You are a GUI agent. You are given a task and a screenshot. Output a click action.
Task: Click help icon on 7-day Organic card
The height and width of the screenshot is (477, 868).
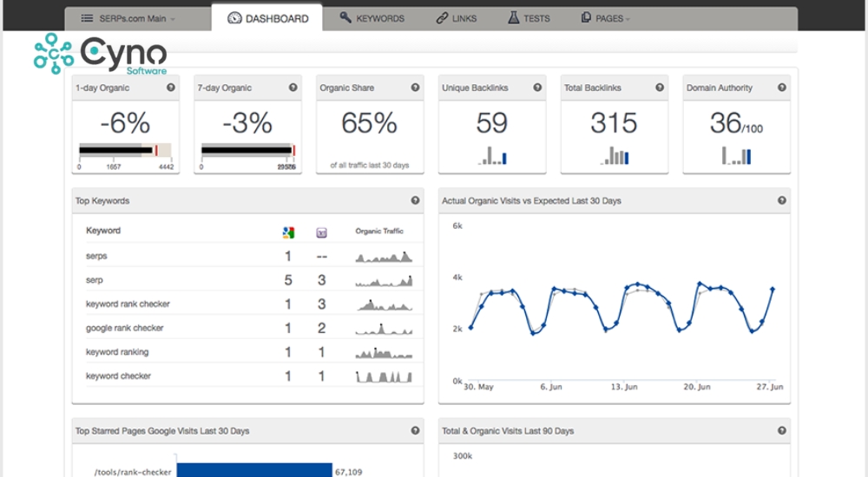(293, 88)
